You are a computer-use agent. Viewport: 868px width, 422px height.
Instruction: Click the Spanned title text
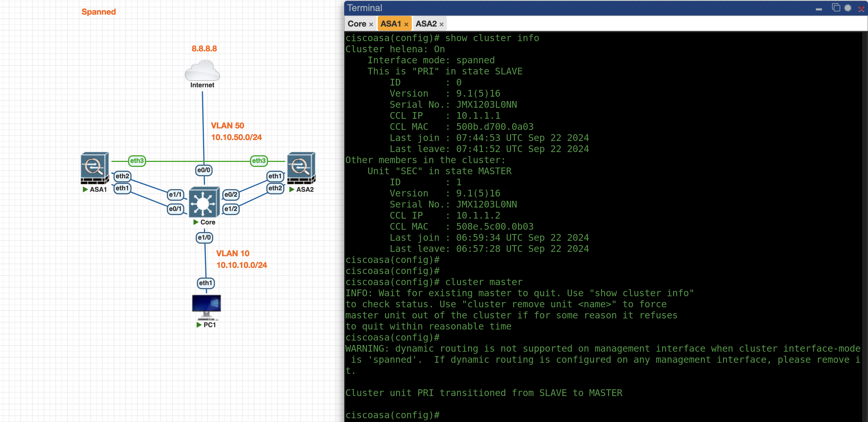pos(98,12)
